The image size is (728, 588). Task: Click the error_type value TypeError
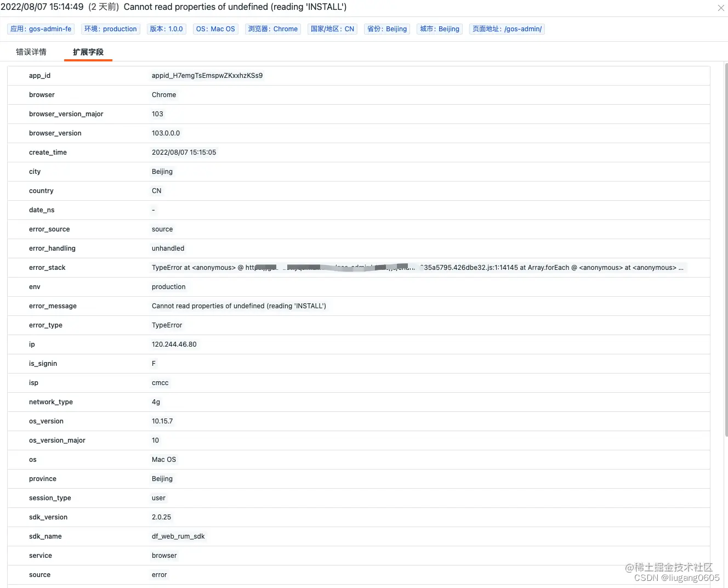coord(167,325)
